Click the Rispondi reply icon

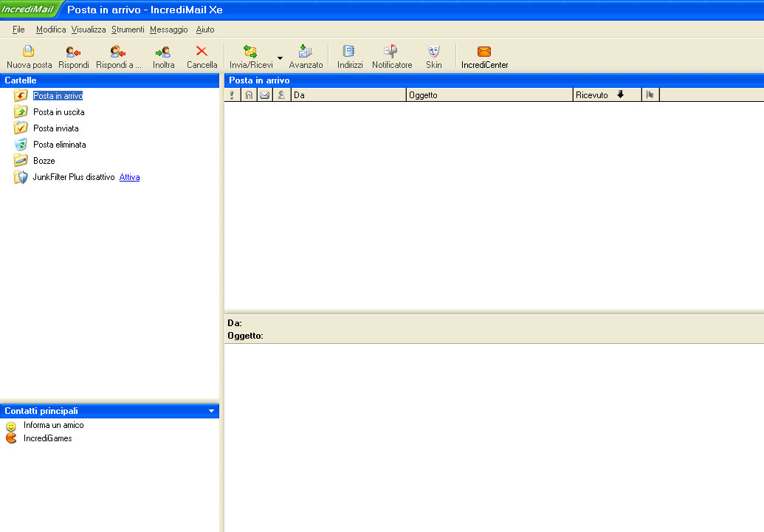pos(73,51)
